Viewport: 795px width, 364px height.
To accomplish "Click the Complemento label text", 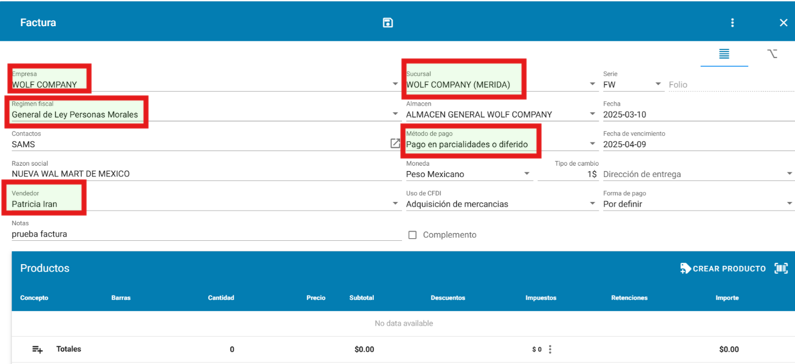I will coord(450,235).
